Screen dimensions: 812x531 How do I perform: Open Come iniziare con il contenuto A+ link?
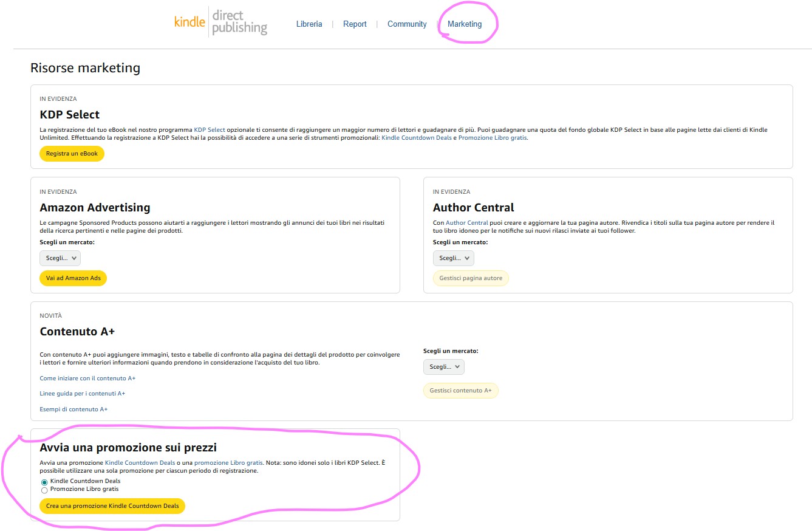87,379
